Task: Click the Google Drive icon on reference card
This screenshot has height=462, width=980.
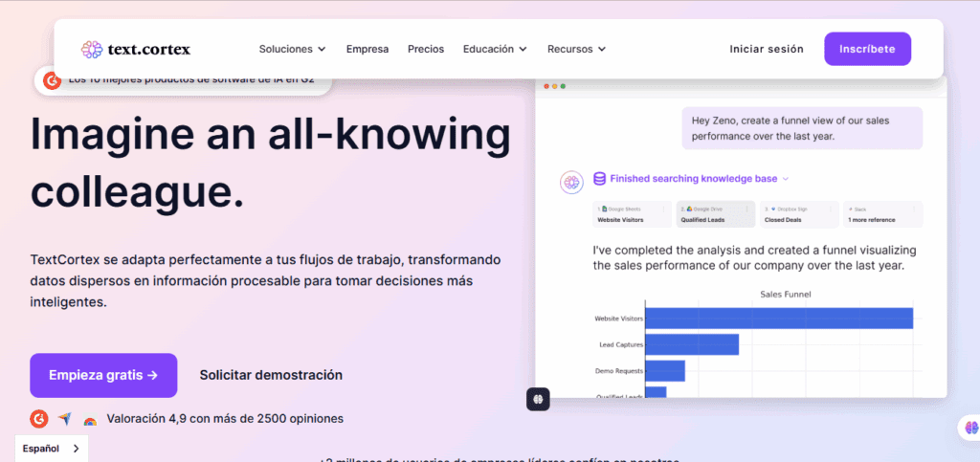Action: (x=689, y=209)
